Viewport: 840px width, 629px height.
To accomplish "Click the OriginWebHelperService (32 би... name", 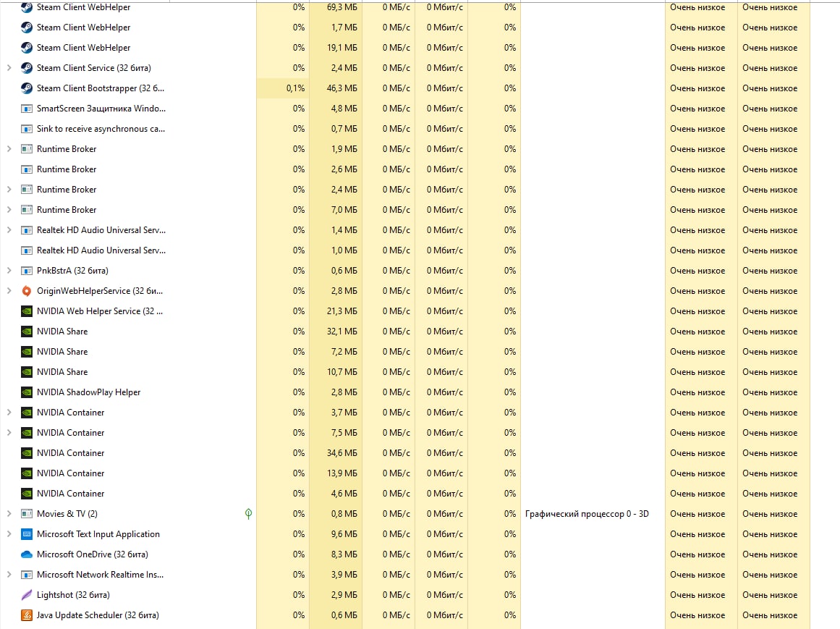I will [100, 291].
